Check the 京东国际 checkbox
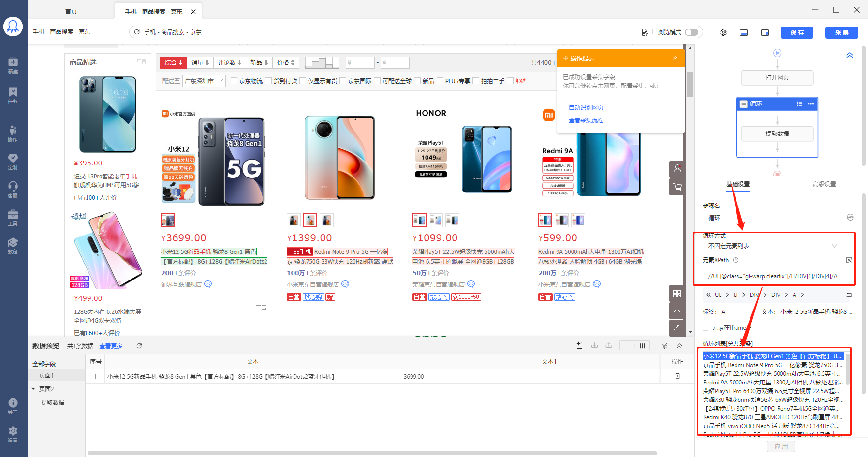Screen dimensions: 868x457 click(343, 81)
